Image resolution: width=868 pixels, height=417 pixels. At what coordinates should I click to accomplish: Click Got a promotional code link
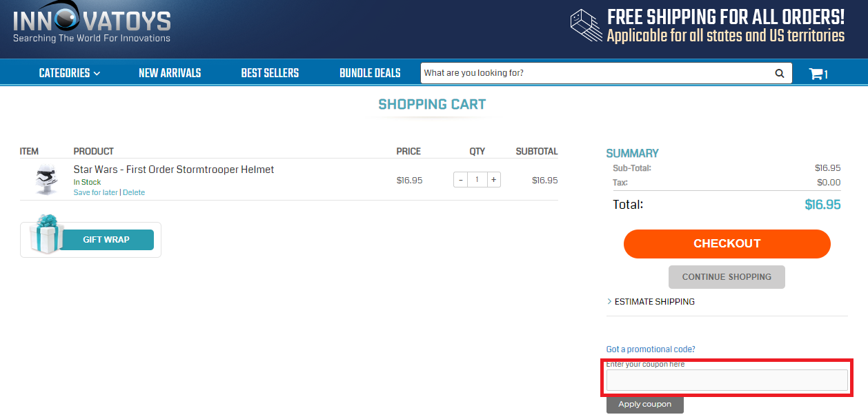tap(651, 349)
